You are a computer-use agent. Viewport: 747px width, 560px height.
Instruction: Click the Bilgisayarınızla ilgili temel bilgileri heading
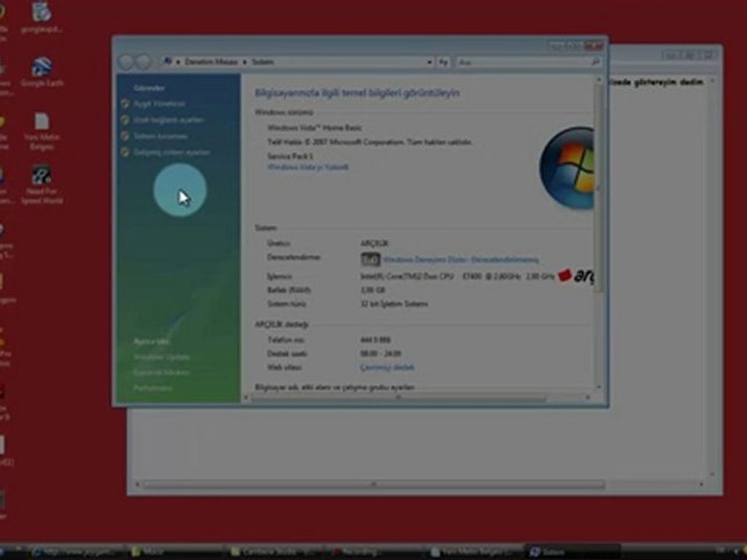click(357, 93)
